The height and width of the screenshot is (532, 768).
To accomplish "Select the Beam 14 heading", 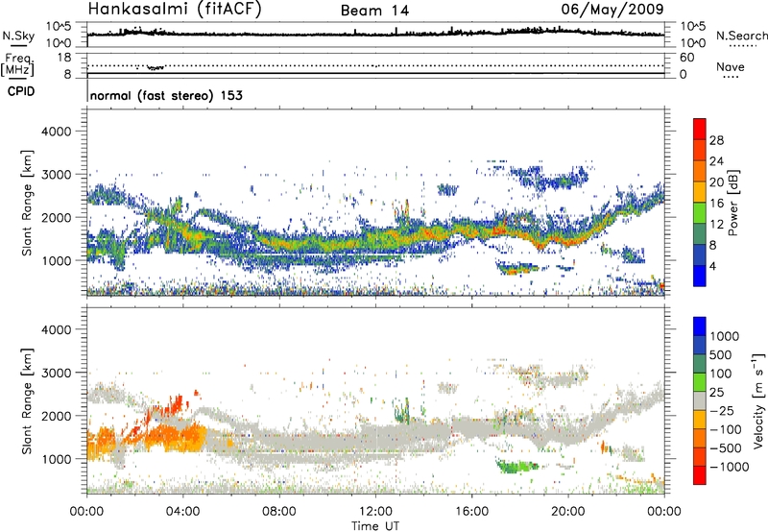I will (374, 11).
